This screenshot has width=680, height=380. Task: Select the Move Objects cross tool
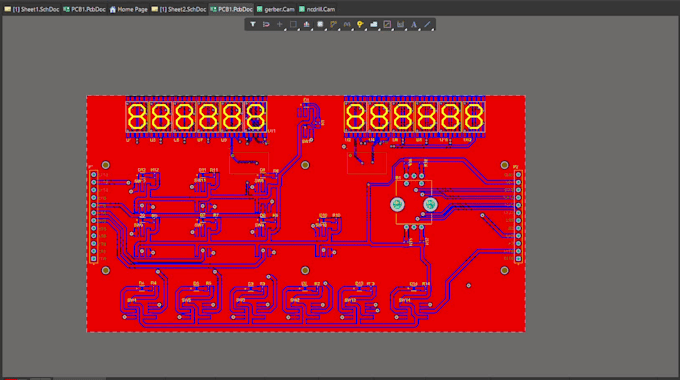280,24
